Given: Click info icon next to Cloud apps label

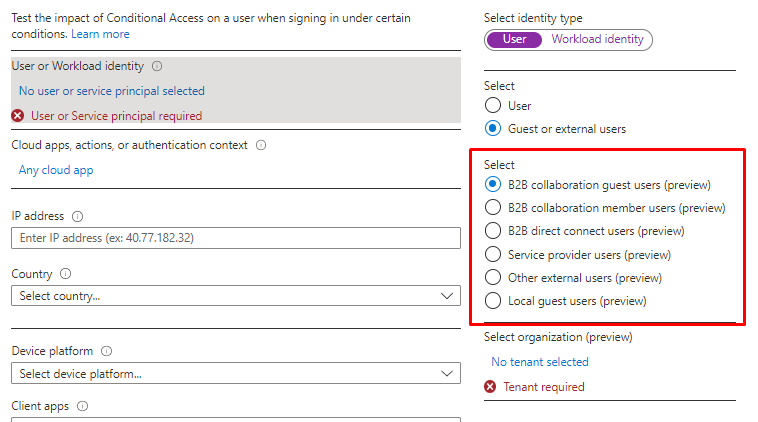Looking at the screenshot, I should 261,145.
